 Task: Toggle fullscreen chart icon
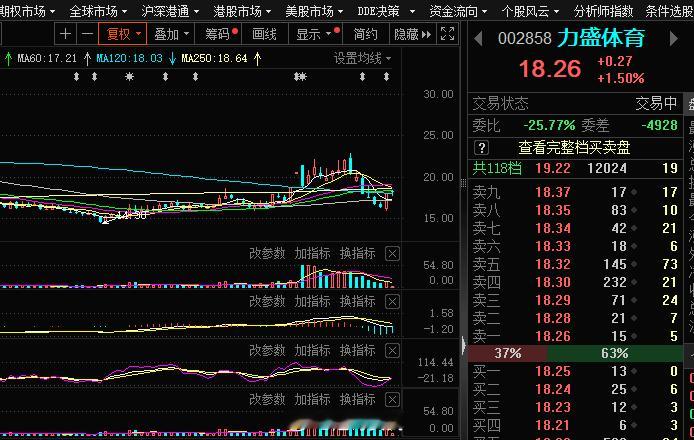(x=447, y=34)
